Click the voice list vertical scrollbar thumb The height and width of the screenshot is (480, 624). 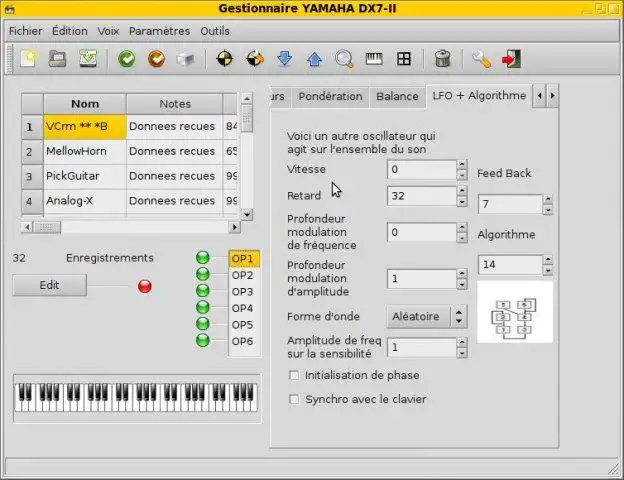[x=247, y=119]
